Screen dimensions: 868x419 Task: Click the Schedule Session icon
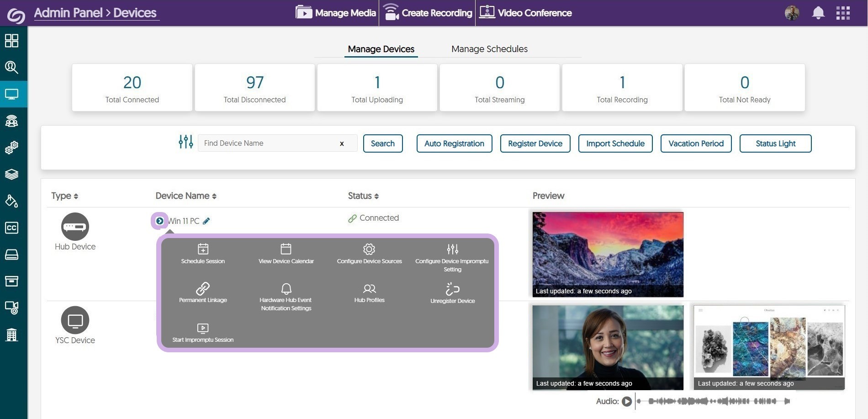coord(203,249)
